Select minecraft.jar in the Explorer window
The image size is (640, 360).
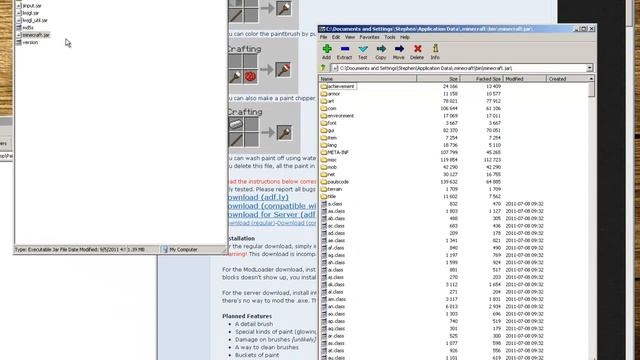tap(33, 35)
